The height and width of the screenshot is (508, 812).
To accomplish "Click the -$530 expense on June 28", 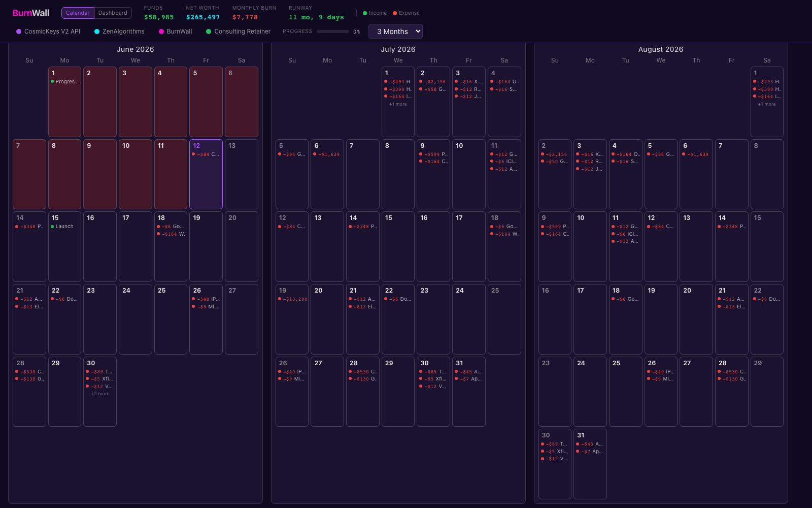I will coord(29,372).
